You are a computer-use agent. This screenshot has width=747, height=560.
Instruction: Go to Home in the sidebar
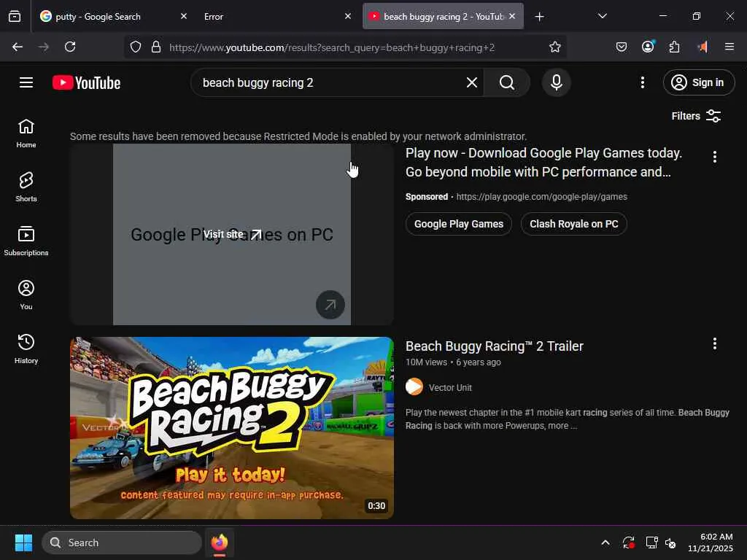(26, 133)
